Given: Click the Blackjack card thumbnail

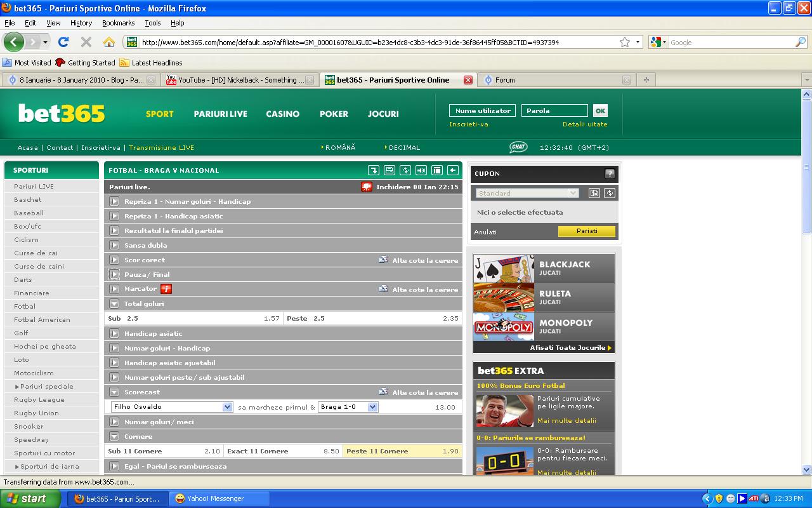Looking at the screenshot, I should (x=504, y=268).
